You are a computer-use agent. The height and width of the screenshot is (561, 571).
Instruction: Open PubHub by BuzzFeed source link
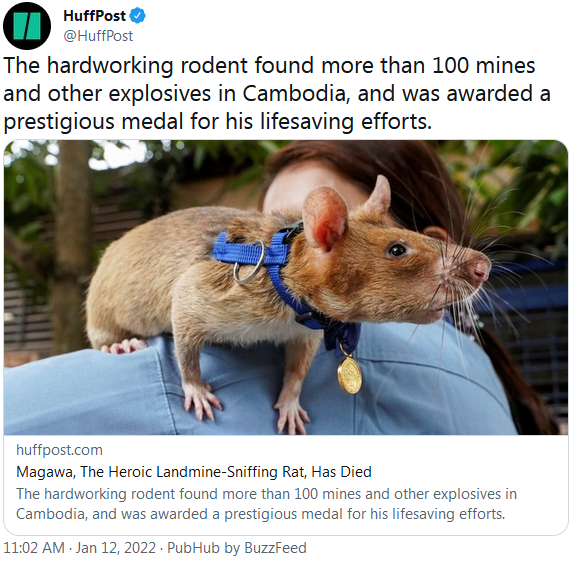(x=237, y=548)
